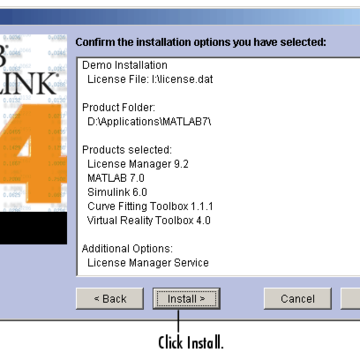360x360 pixels.
Task: Click the License File: I:\license.dat entry
Action: [x=150, y=79]
